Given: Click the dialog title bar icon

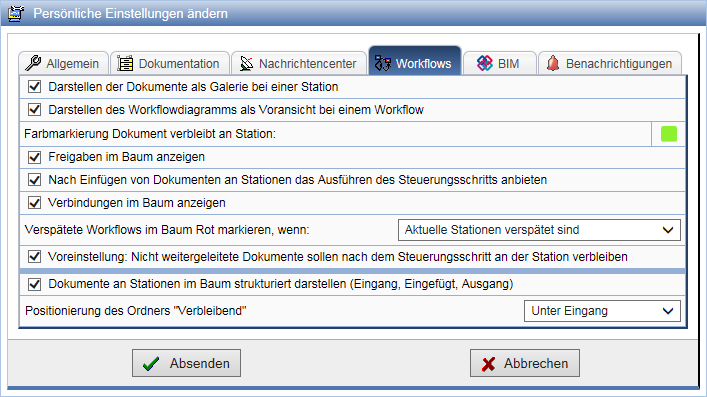Looking at the screenshot, I should point(16,14).
